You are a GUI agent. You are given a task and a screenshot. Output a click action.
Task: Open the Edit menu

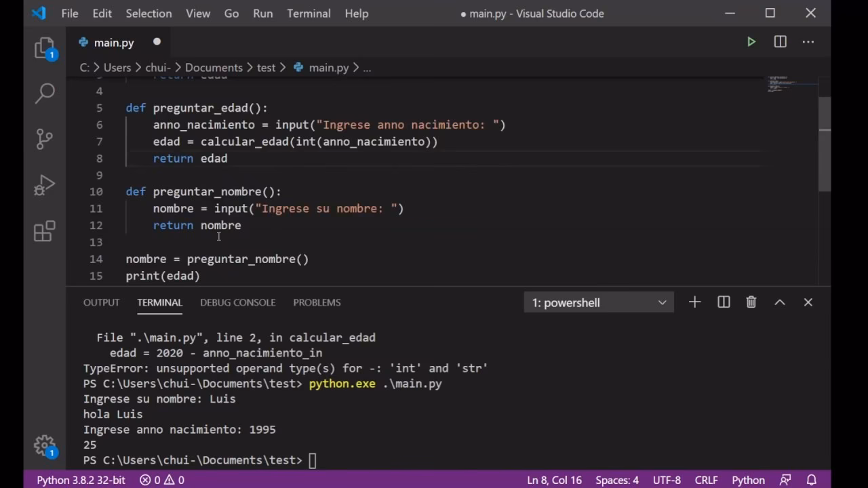(102, 14)
